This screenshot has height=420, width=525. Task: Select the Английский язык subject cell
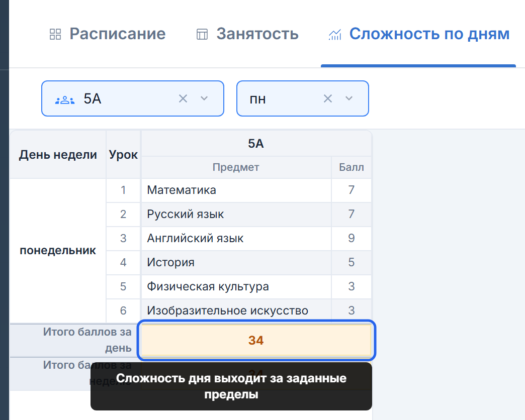click(236, 239)
